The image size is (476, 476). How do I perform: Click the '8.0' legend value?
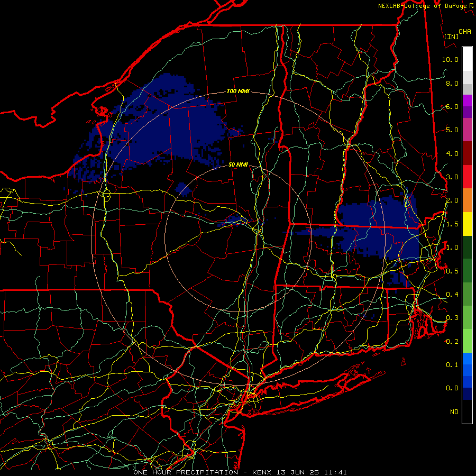452,83
